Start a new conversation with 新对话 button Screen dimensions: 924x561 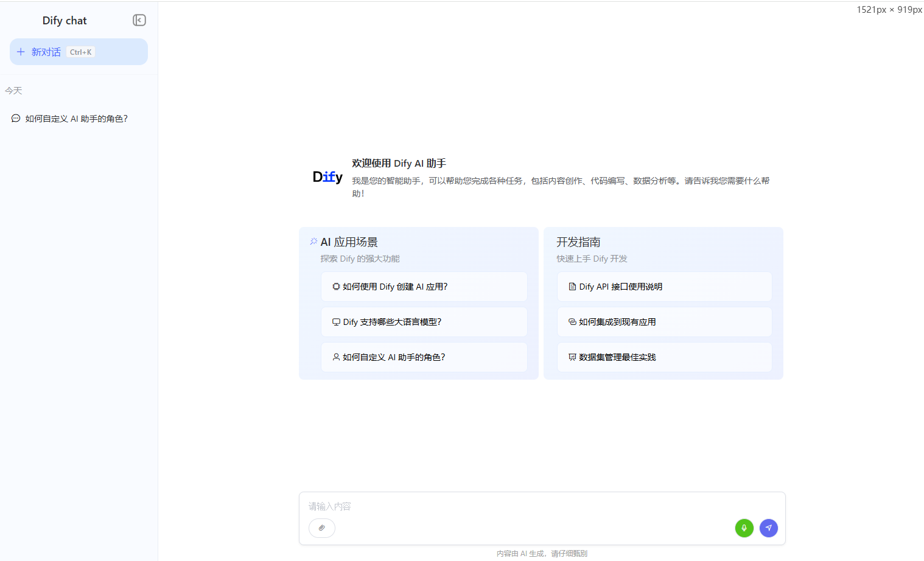pos(79,52)
